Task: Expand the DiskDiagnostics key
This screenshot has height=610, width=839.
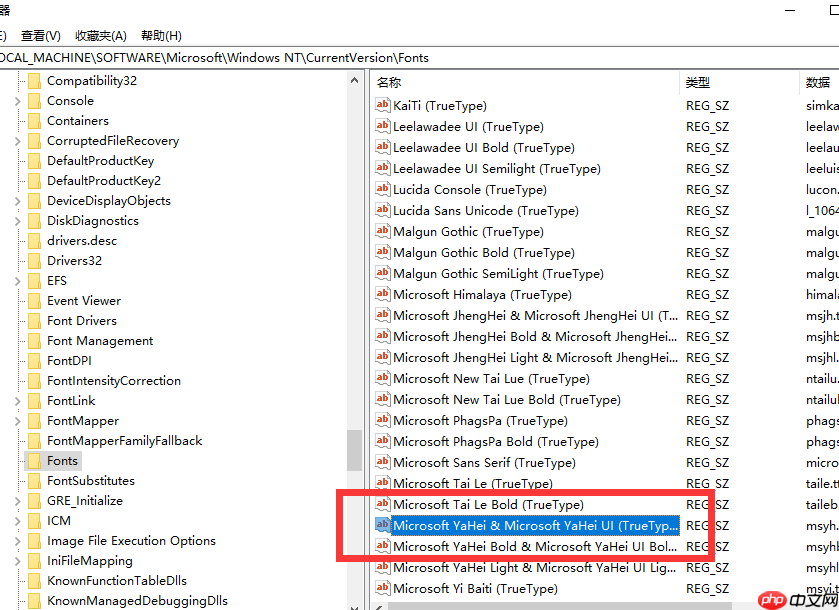Action: [x=17, y=221]
